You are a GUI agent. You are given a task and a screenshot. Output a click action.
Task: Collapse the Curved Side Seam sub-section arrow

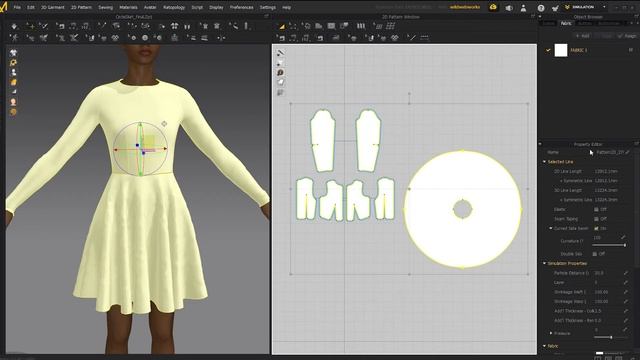point(551,229)
